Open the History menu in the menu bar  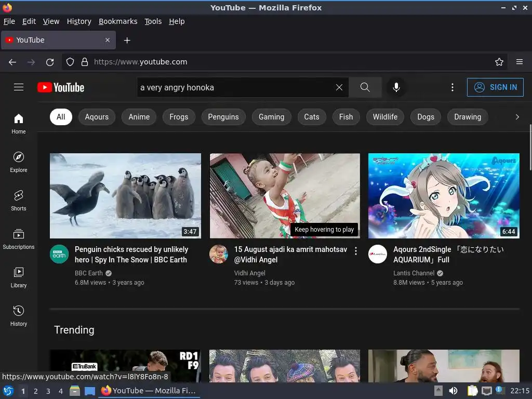[79, 21]
